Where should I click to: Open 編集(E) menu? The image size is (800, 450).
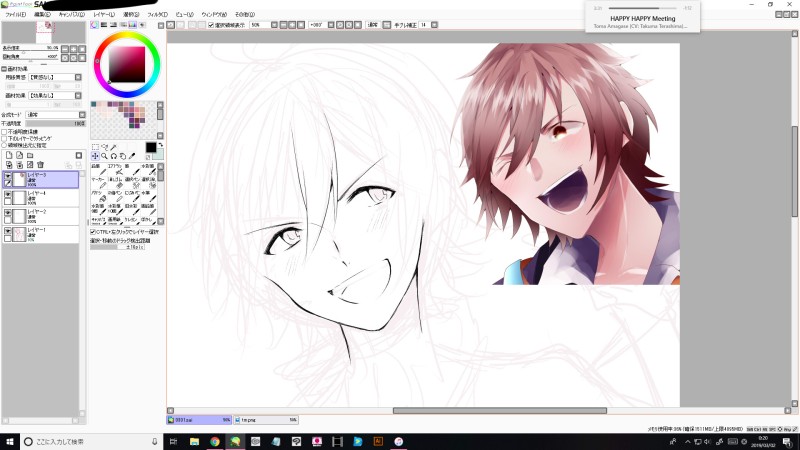[42, 15]
